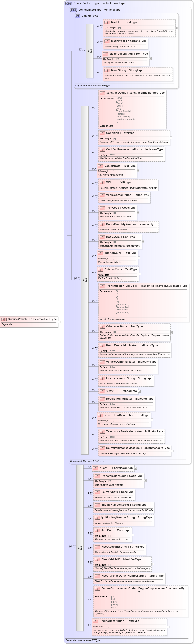Select 'Dealer assigned vehicle stock number' text
Viewport: 194px width, 644px height.
click(x=118, y=201)
